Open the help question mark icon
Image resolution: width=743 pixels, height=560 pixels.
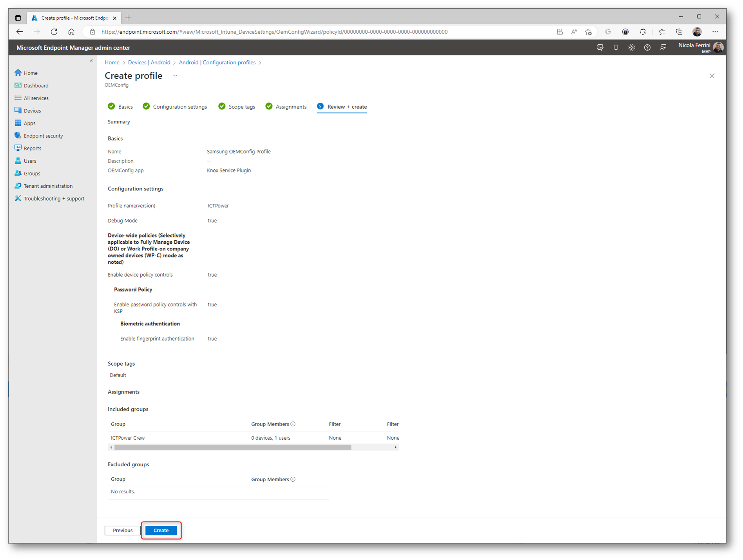[647, 47]
